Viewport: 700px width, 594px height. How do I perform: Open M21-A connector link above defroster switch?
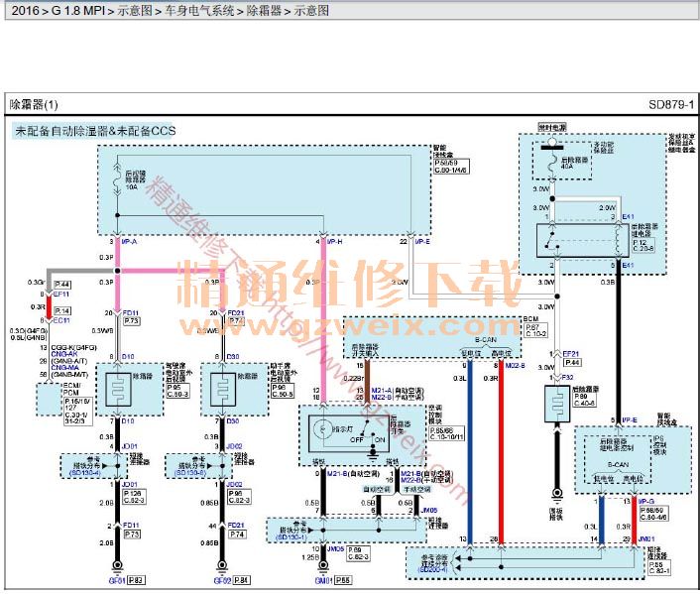(x=382, y=391)
